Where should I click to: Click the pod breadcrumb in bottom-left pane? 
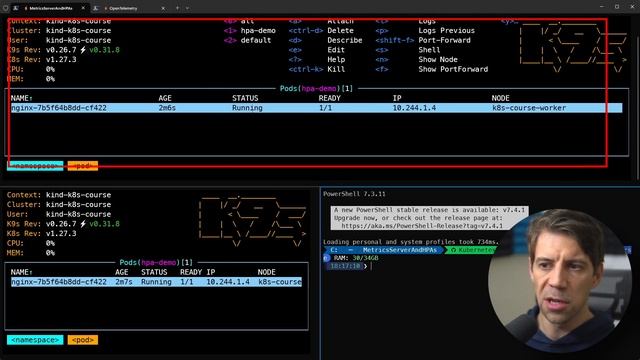coord(83,340)
